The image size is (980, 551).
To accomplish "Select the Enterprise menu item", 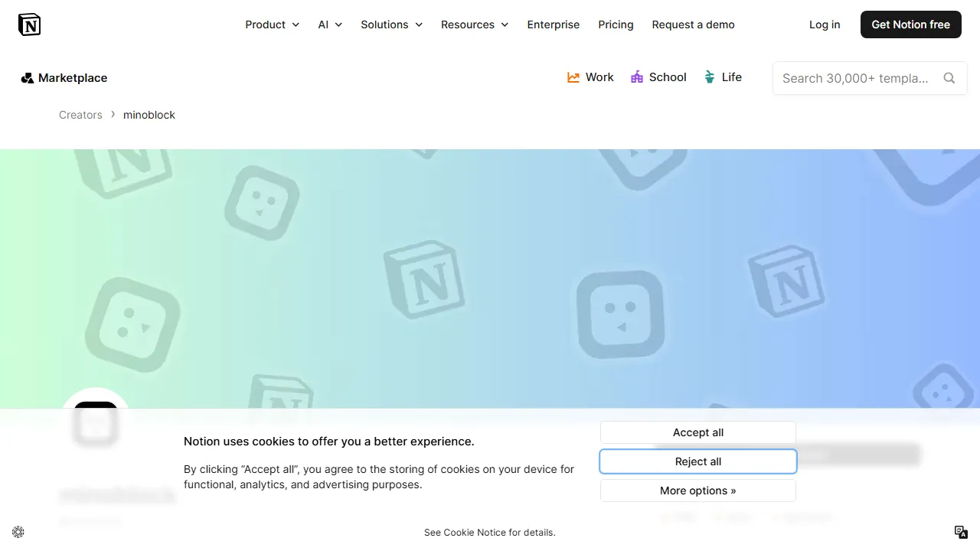I will pyautogui.click(x=553, y=24).
